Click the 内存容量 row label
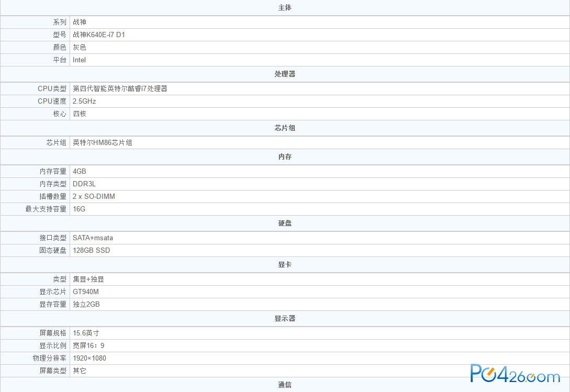Image resolution: width=570 pixels, height=392 pixels. coord(53,171)
